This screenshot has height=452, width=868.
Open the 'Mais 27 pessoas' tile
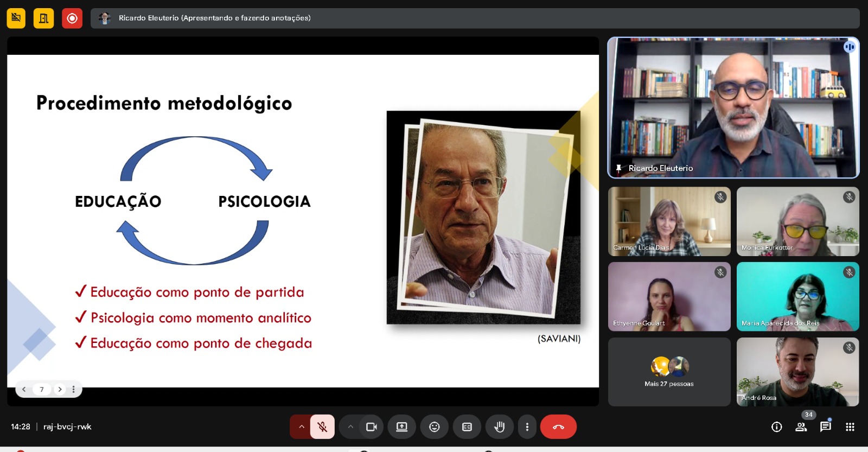[669, 372]
